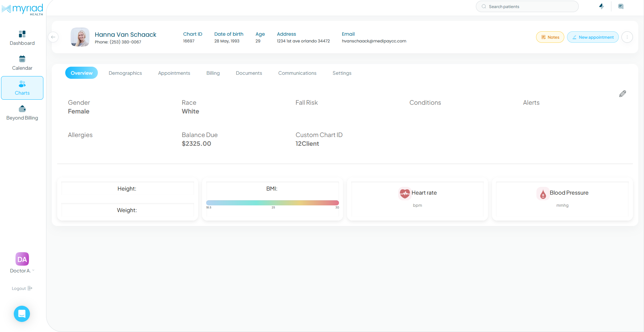
Task: Open the Communications tab
Action: [297, 73]
